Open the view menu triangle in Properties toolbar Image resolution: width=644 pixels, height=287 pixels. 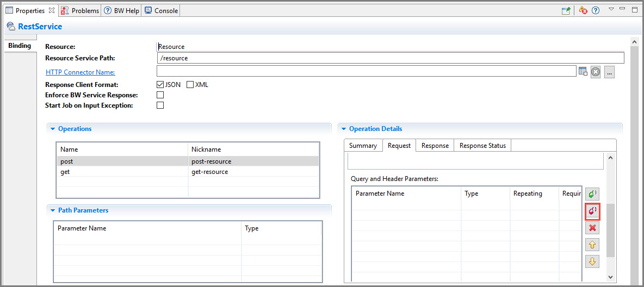[611, 9]
